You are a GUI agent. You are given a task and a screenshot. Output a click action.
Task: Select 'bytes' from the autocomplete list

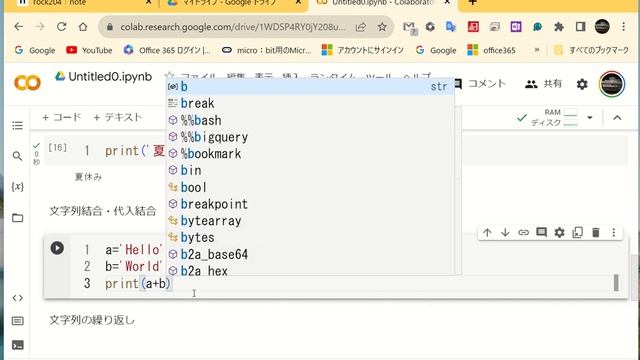310,237
